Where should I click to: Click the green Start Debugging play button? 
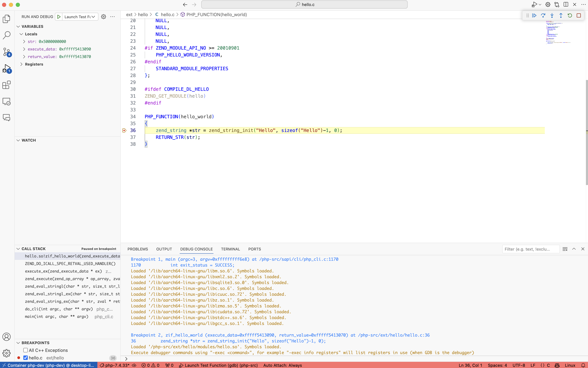coord(59,16)
